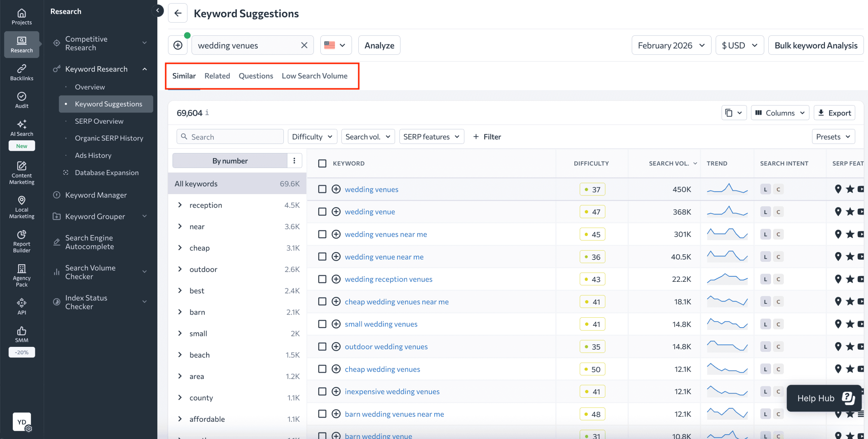This screenshot has width=868, height=439.
Task: Select the checkbox for wedding venues near me
Action: pos(322,234)
